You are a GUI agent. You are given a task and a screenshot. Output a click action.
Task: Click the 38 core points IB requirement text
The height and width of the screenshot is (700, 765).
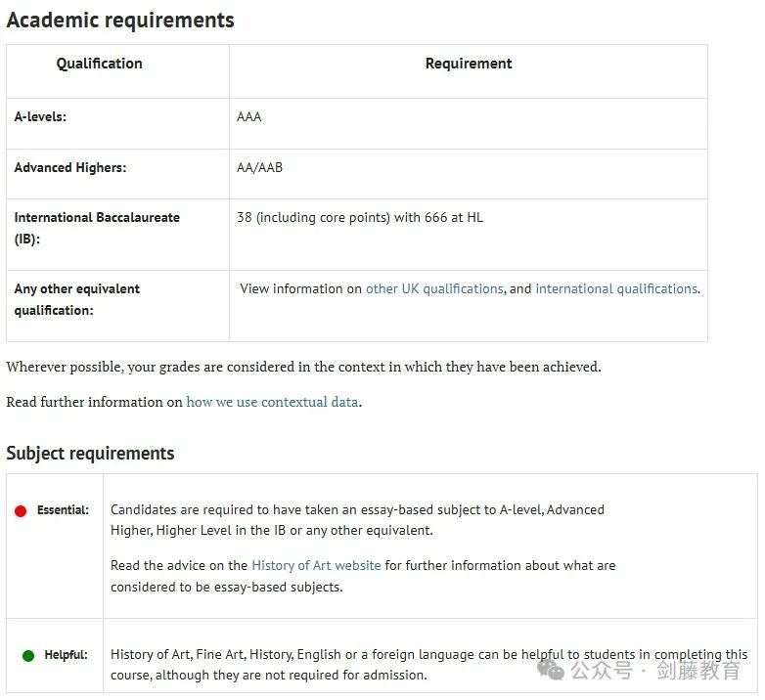tap(360, 217)
